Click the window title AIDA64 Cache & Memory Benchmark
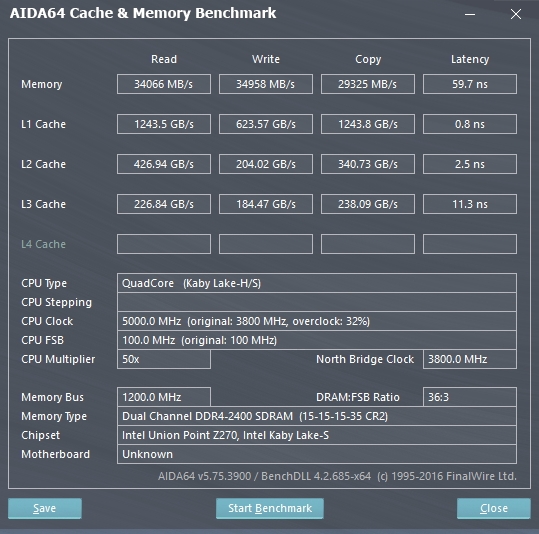Viewport: 539px width, 534px height. pos(143,13)
